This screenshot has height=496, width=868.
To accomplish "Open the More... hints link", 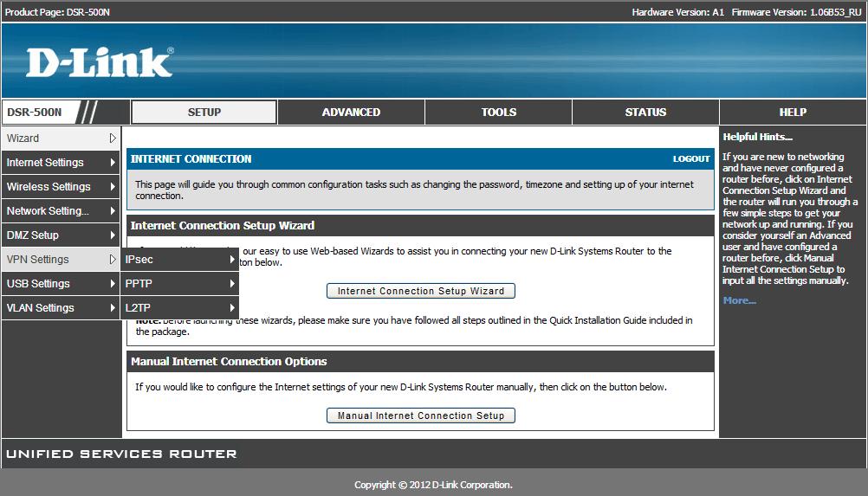I will (x=739, y=300).
